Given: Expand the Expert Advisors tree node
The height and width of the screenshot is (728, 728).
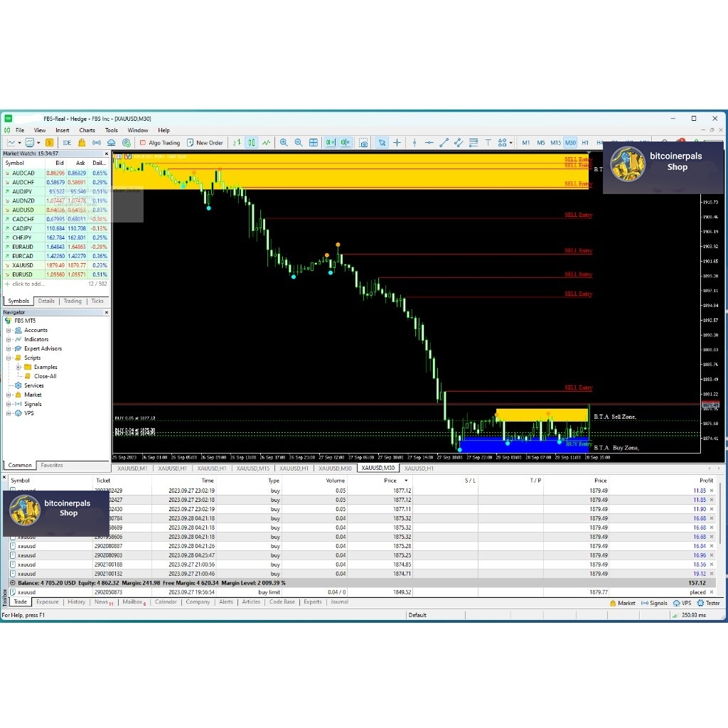Looking at the screenshot, I should [x=9, y=349].
